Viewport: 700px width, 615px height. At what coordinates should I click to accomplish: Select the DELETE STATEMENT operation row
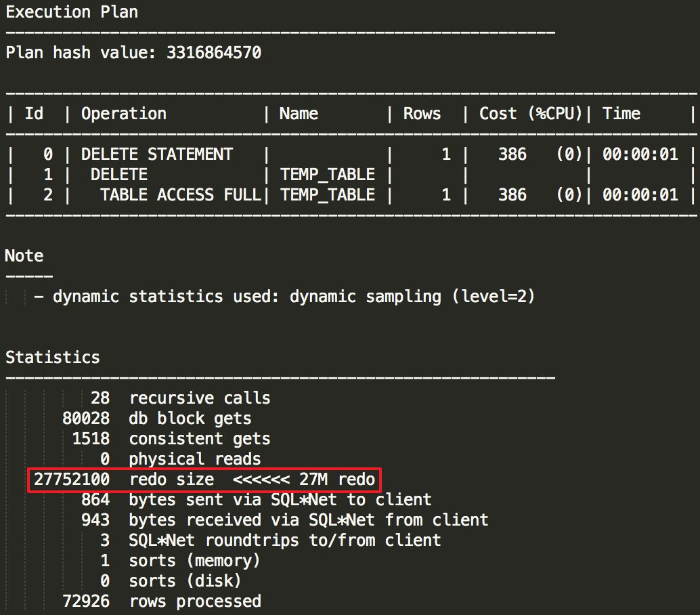pos(156,154)
